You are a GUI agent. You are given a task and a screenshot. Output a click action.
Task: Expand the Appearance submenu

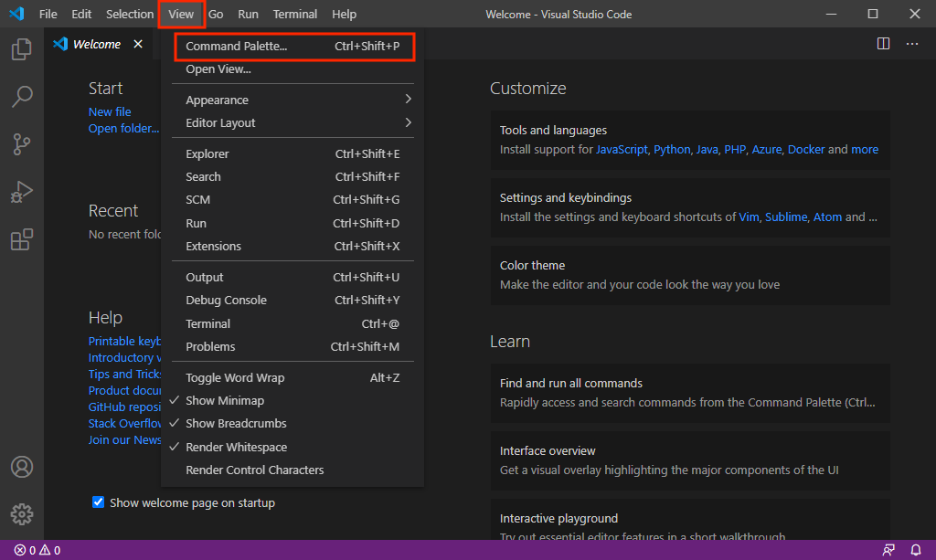pos(292,100)
